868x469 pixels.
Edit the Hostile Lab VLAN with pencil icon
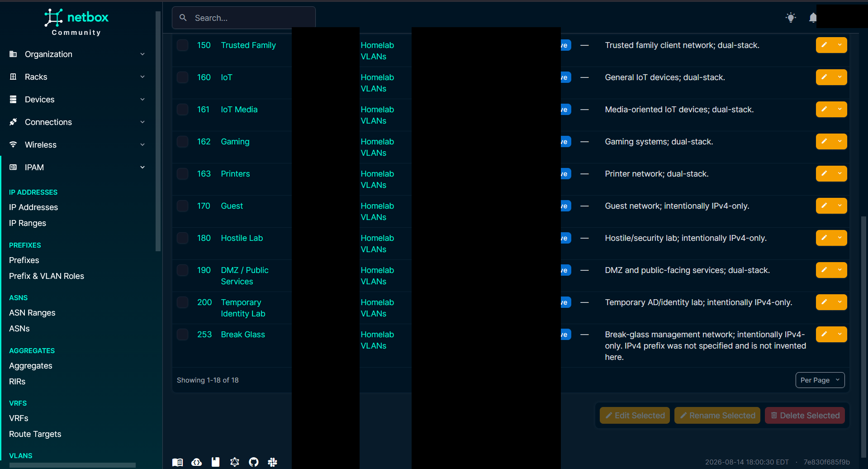pos(824,238)
